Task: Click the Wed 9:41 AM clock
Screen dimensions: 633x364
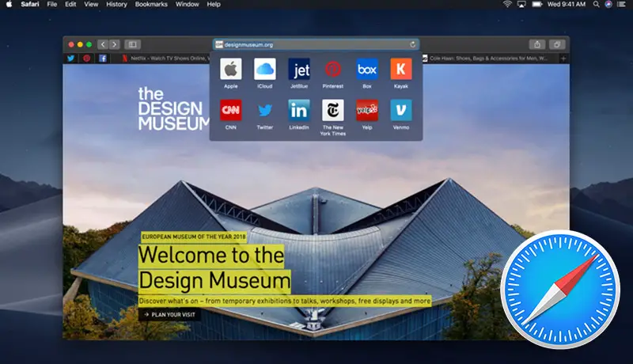Action: click(x=567, y=5)
